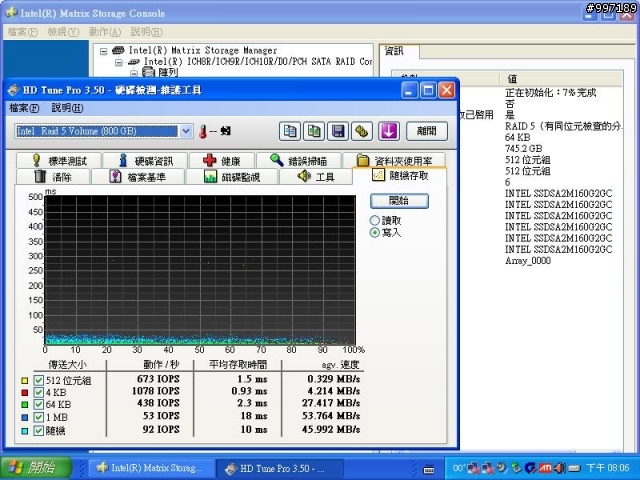Open the 清除 erase tab

(53, 177)
